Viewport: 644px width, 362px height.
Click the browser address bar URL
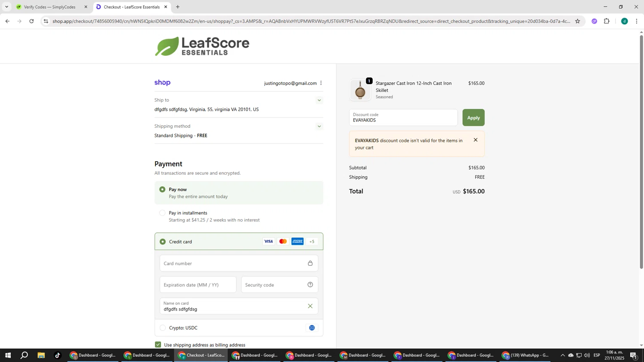(x=311, y=21)
